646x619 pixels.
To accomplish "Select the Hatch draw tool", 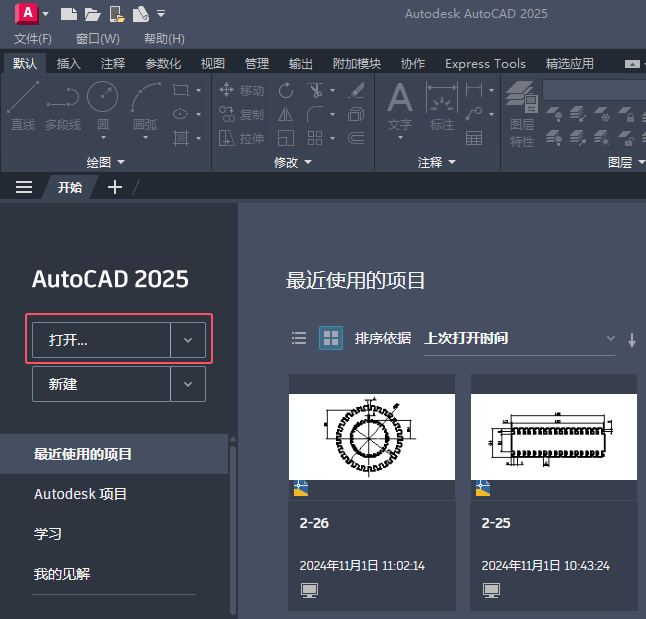I will [181, 138].
